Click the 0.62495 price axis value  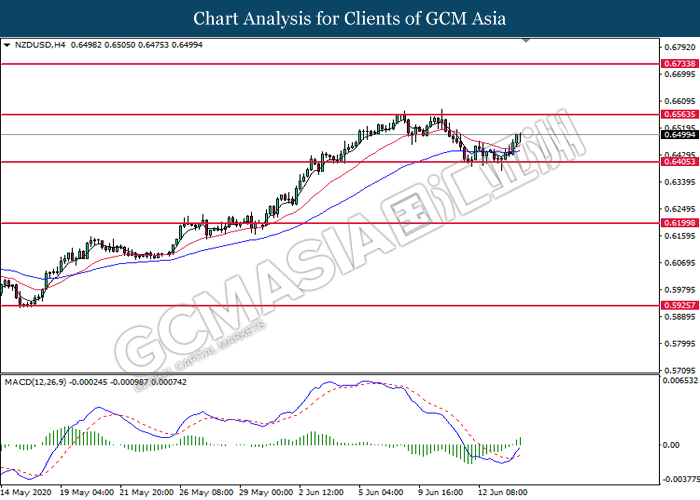click(x=679, y=209)
